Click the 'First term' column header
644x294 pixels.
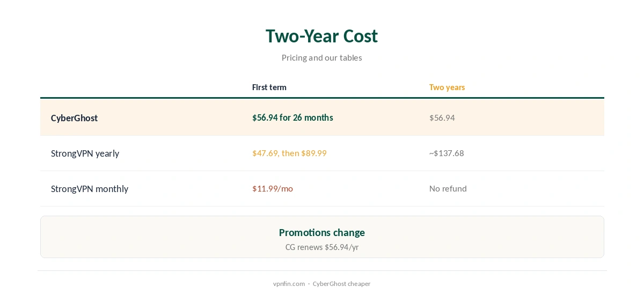tap(269, 87)
